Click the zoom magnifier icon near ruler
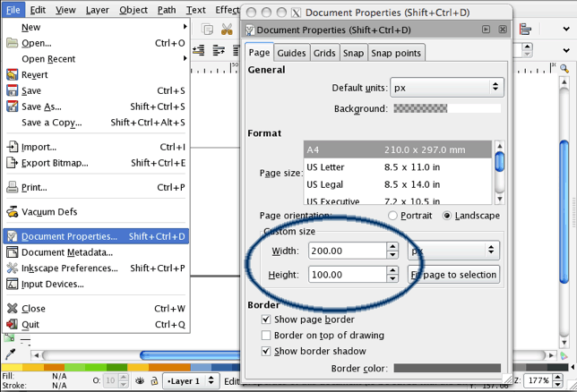Image resolution: width=577 pixels, height=392 pixels. click(564, 68)
